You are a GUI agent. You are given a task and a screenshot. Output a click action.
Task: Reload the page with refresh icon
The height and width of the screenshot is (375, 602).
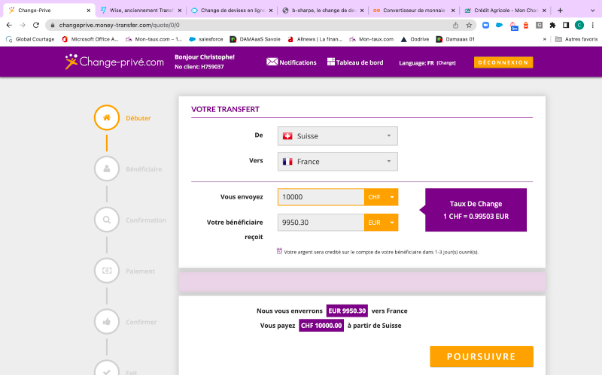pos(36,25)
